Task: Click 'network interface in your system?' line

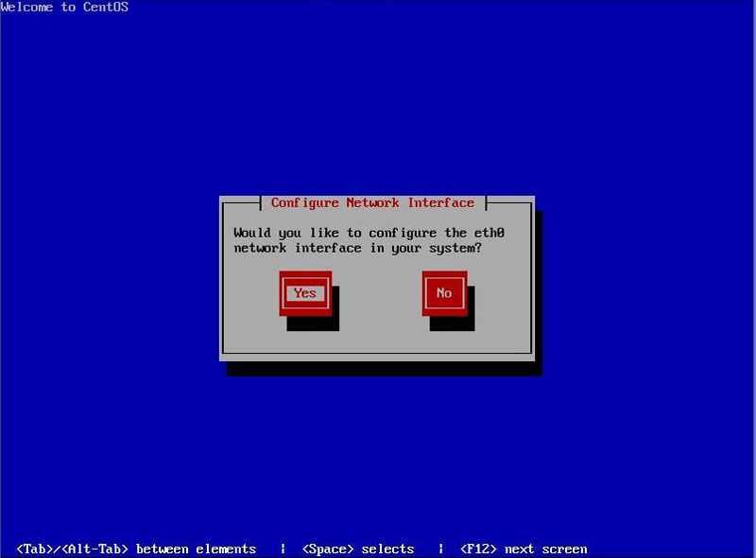Action: [x=358, y=249]
